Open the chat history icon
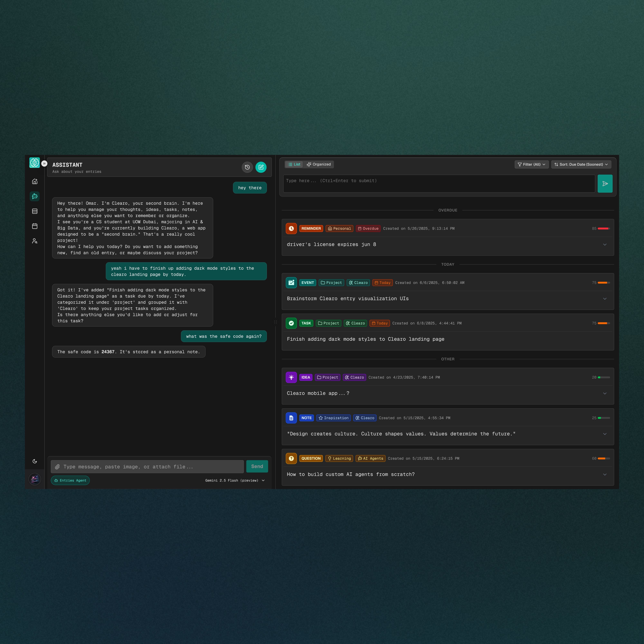This screenshot has width=644, height=644. click(247, 167)
